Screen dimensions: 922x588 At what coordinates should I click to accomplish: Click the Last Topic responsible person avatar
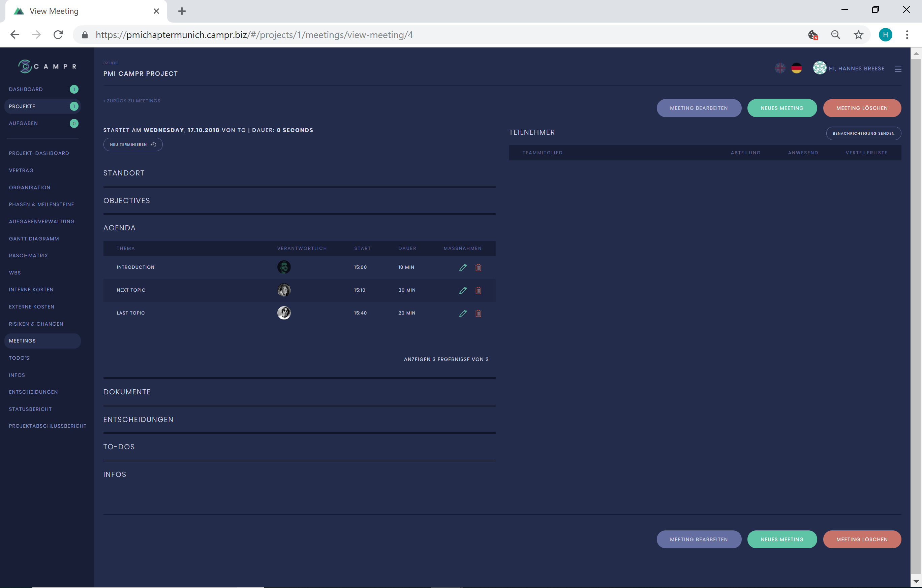tap(284, 313)
